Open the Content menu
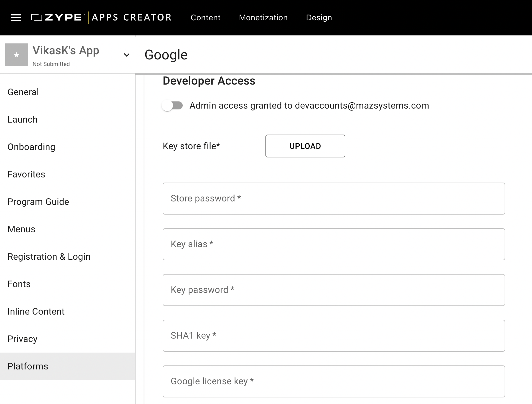This screenshot has width=532, height=404. (x=205, y=17)
